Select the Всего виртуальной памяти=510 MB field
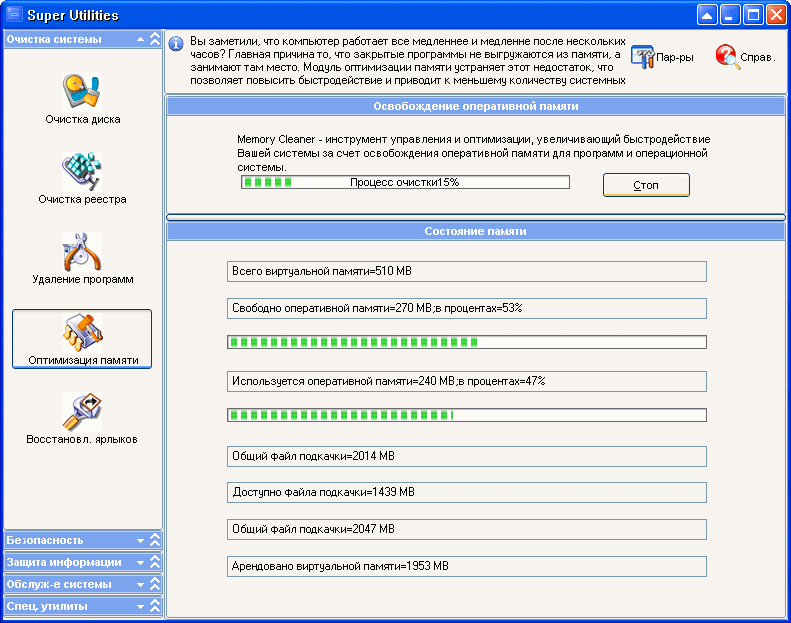This screenshot has width=791, height=623. pyautogui.click(x=467, y=271)
